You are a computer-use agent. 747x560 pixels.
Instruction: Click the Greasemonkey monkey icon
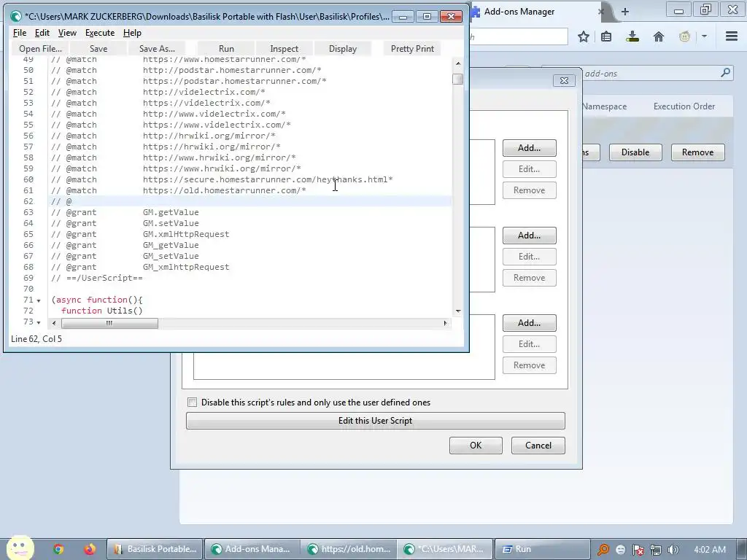coord(684,36)
